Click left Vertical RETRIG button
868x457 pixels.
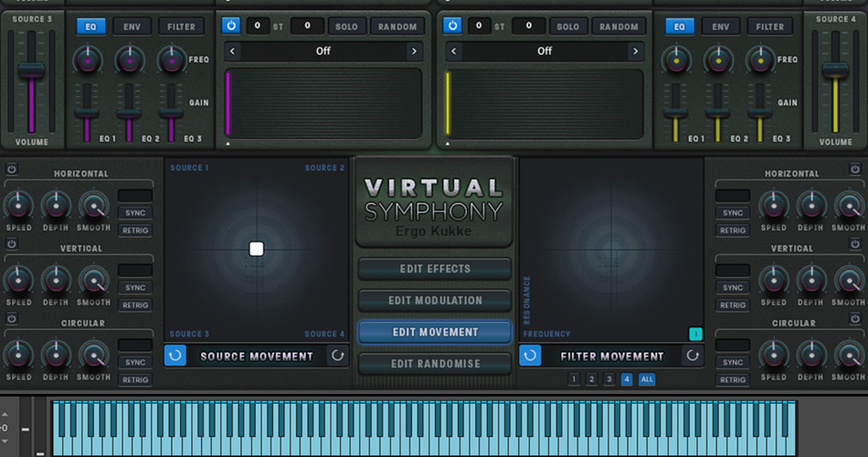(135, 305)
